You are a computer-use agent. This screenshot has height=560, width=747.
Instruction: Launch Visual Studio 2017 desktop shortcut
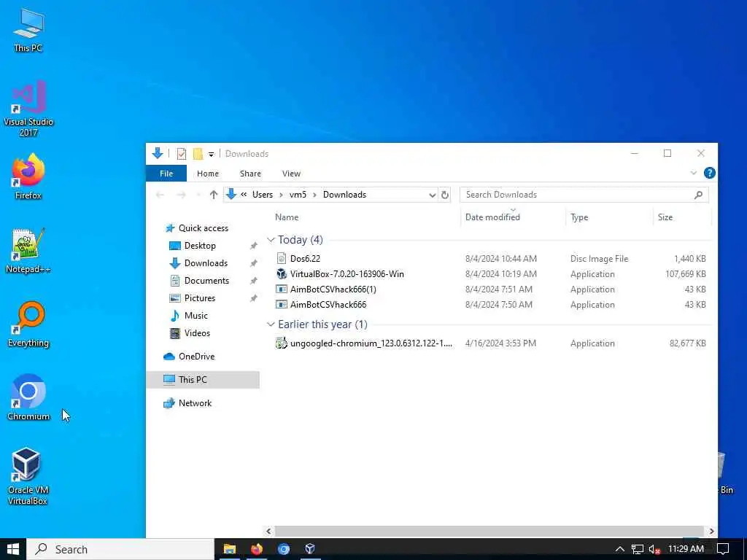[28, 109]
